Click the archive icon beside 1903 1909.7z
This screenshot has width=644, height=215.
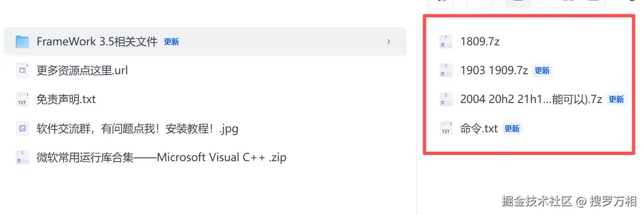[x=446, y=71]
